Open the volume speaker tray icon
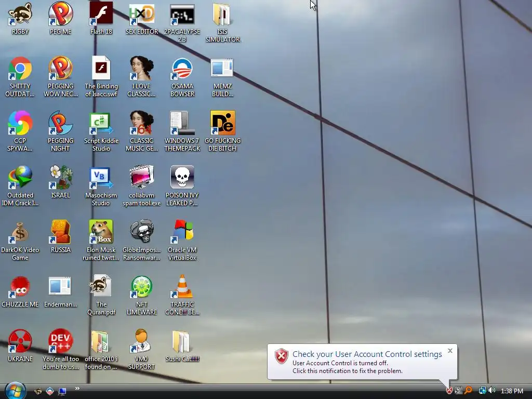Viewport: 532px width, 399px height. [x=491, y=391]
